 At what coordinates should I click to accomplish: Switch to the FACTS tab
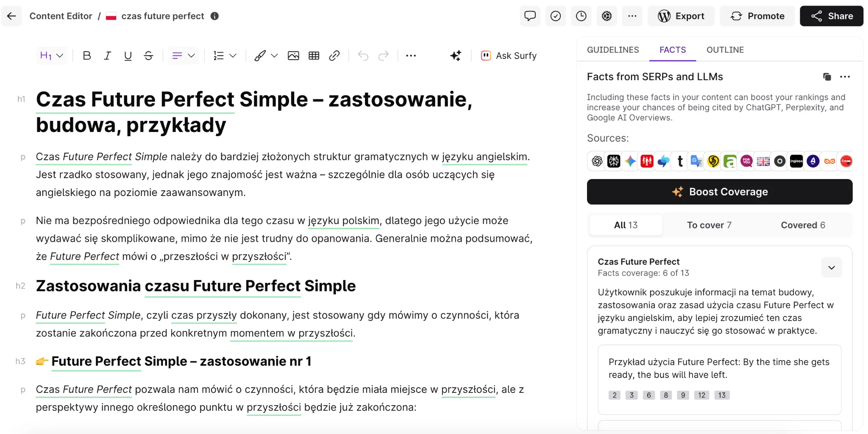pyautogui.click(x=673, y=50)
